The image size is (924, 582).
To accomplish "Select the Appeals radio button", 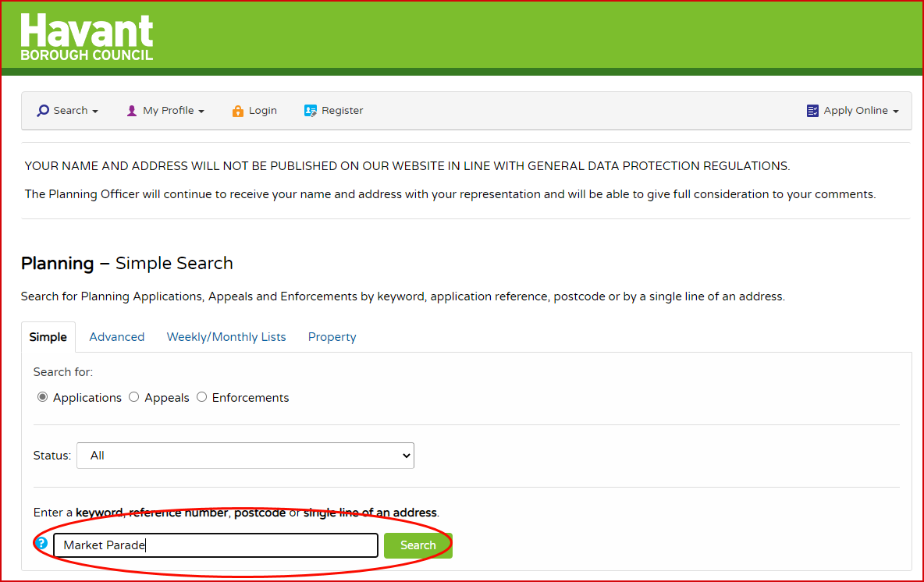I will [x=134, y=397].
